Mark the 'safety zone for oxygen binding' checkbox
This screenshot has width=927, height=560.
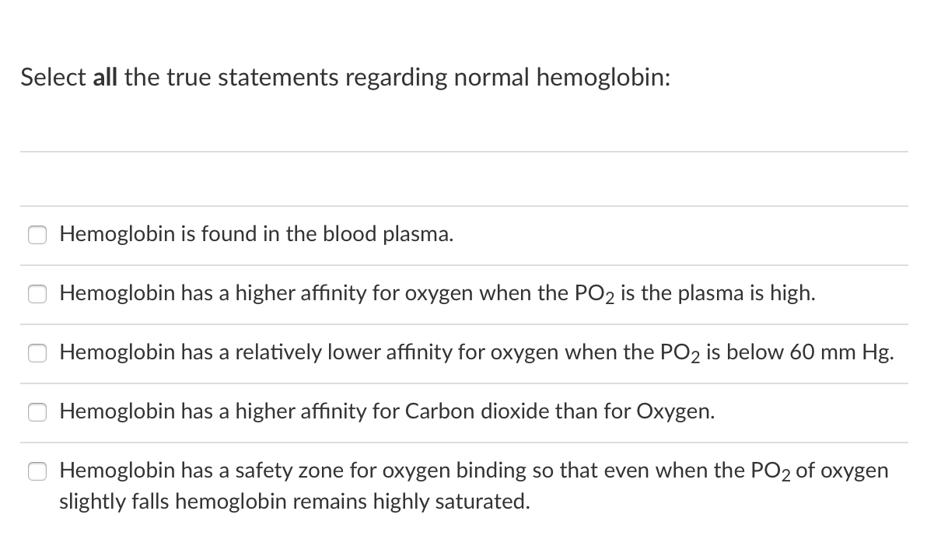coord(37,471)
